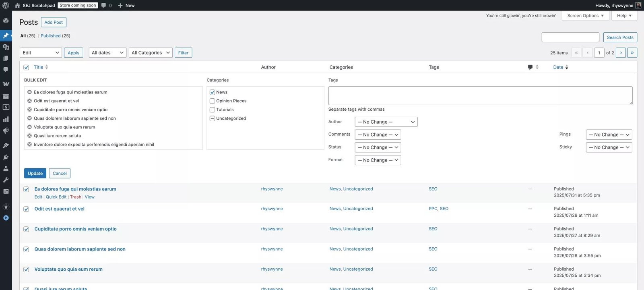This screenshot has width=644, height=290.
Task: Open Settings from the sidebar
Action: 6,191
